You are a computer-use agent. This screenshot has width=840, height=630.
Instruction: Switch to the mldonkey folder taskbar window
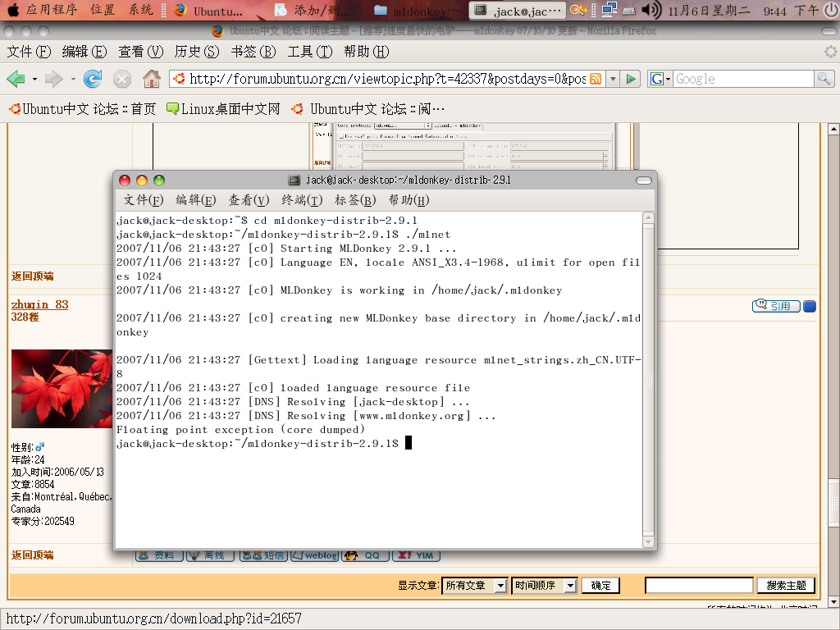(418, 10)
